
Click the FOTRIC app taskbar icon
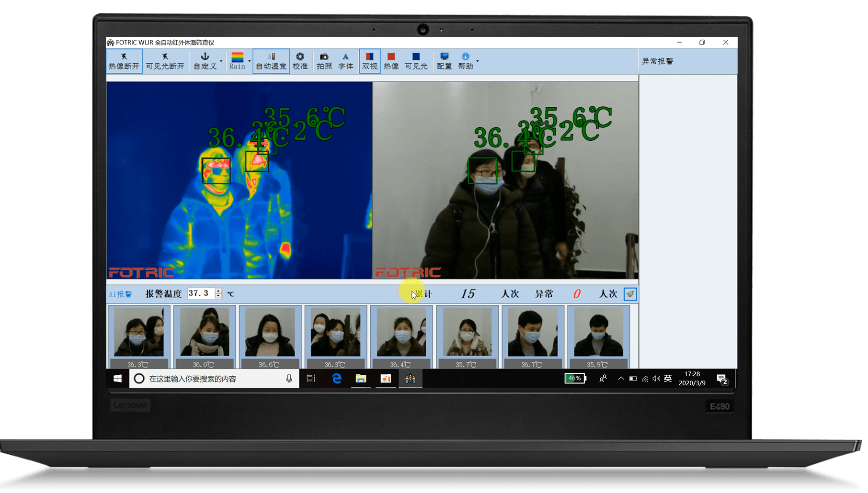[x=411, y=379]
